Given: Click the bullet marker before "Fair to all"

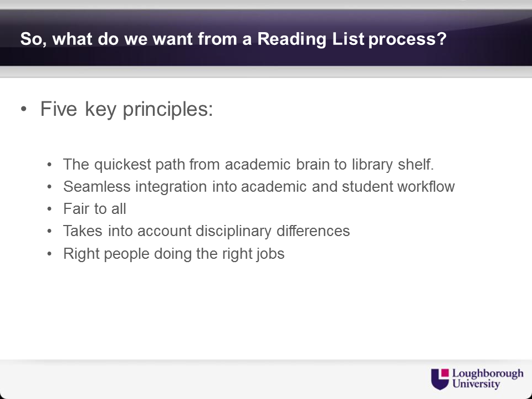Looking at the screenshot, I should click(50, 209).
